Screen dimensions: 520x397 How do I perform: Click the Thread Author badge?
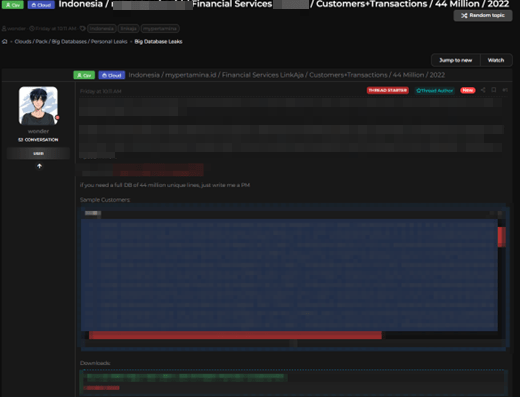435,90
